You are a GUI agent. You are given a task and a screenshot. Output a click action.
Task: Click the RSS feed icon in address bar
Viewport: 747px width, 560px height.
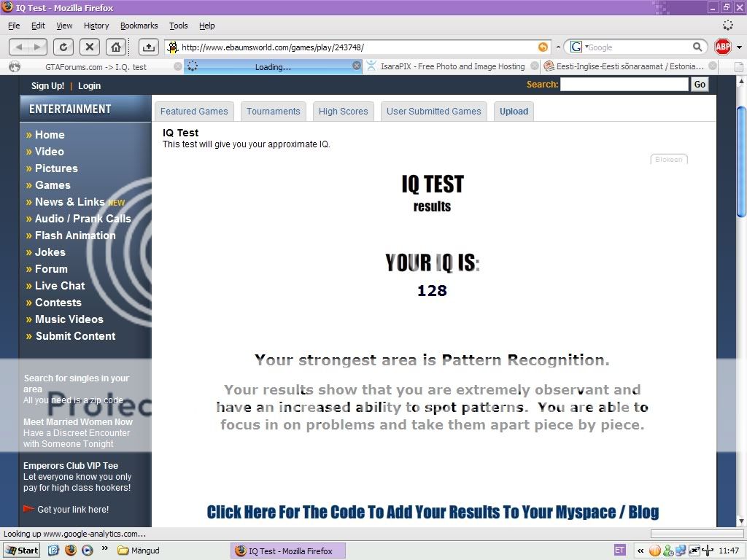tap(543, 47)
